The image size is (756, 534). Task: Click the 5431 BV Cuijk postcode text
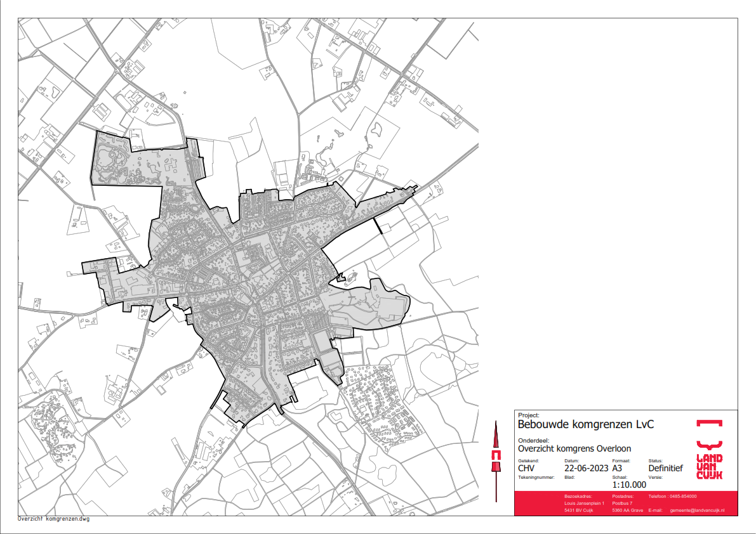[578, 510]
